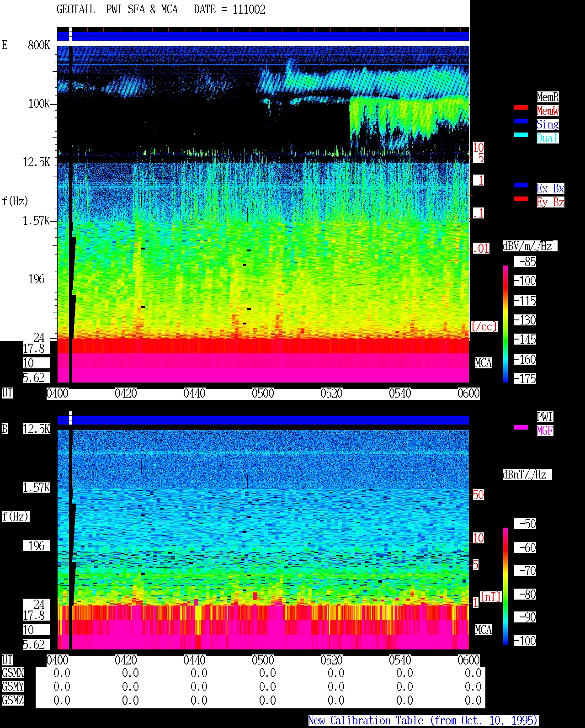The image size is (585, 728).
Task: Click the '-50' color scale value
Action: [526, 524]
